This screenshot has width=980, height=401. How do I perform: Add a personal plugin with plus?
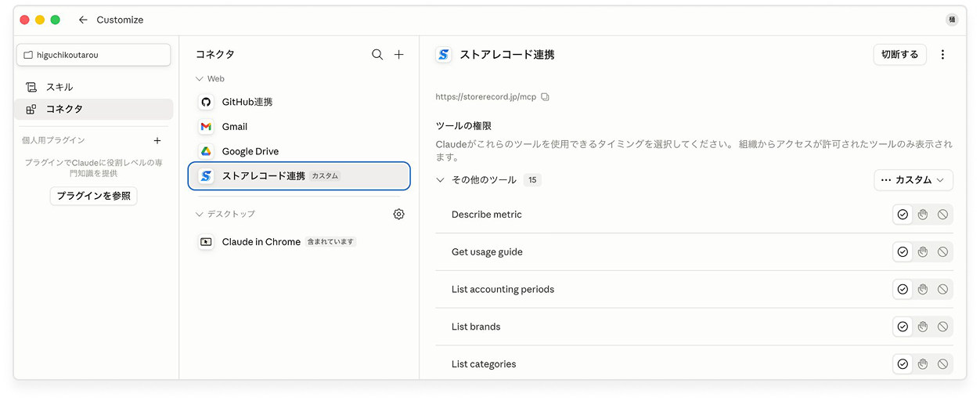(x=157, y=140)
